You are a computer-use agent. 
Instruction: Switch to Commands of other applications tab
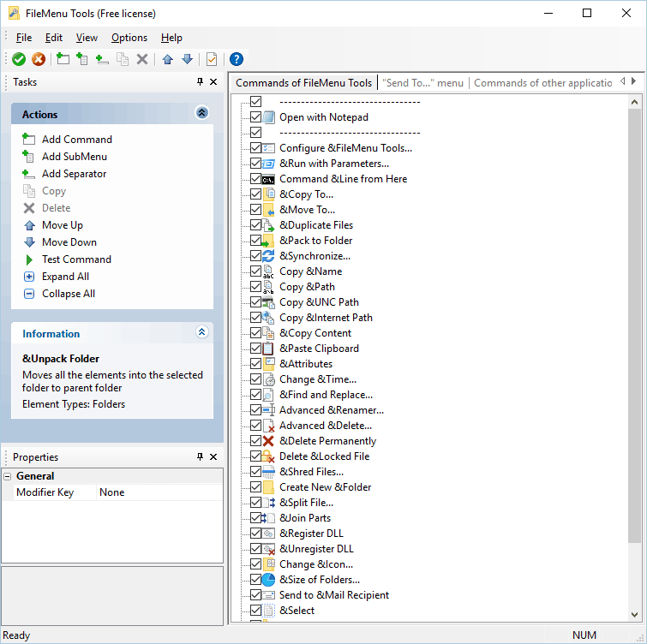coord(542,83)
